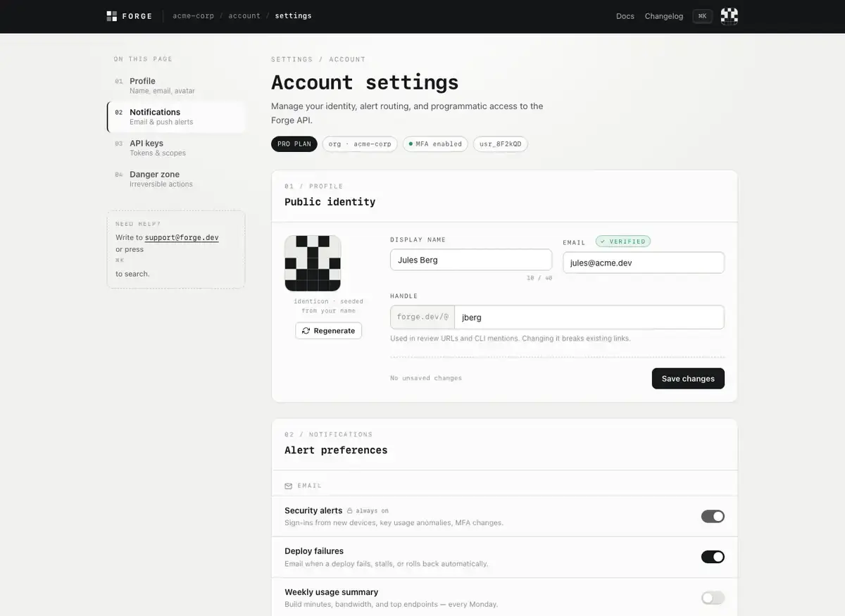Open command palette with ⌘K button
The image size is (845, 616).
point(702,16)
